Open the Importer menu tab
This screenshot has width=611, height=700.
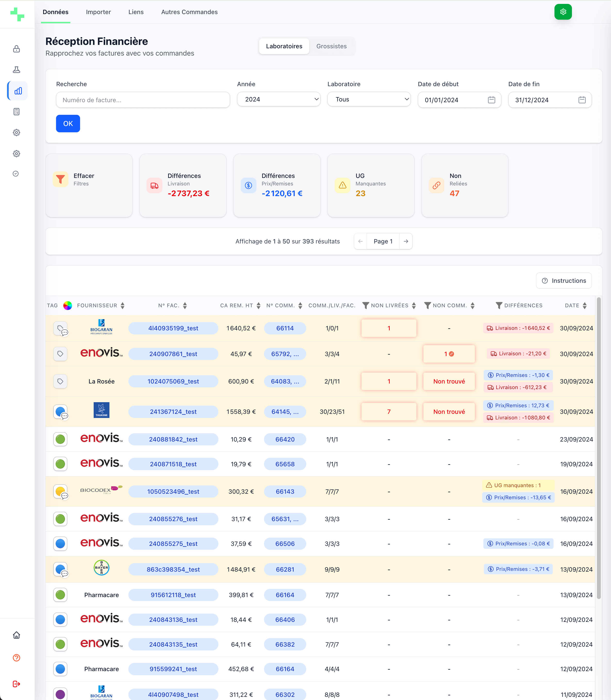(98, 12)
